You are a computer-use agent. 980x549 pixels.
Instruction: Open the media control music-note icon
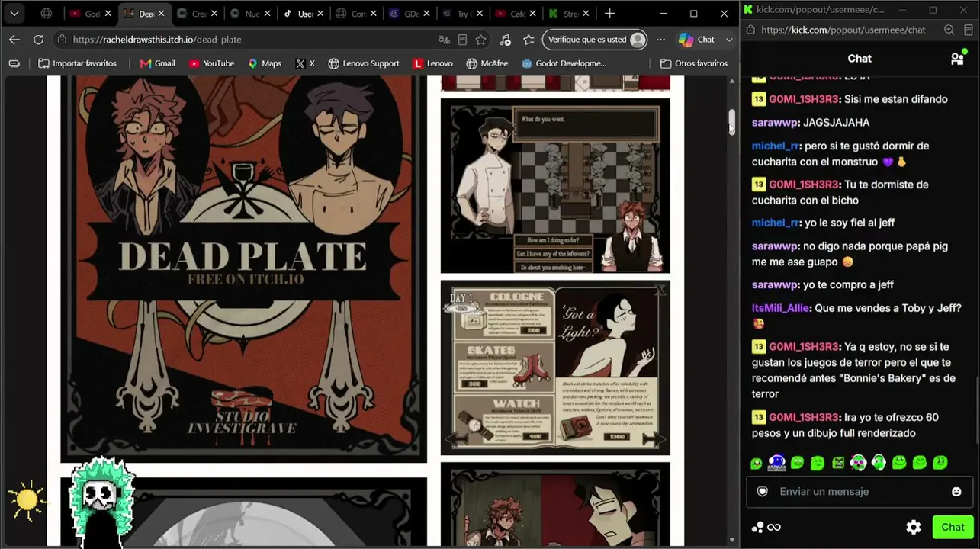pyautogui.click(x=505, y=40)
